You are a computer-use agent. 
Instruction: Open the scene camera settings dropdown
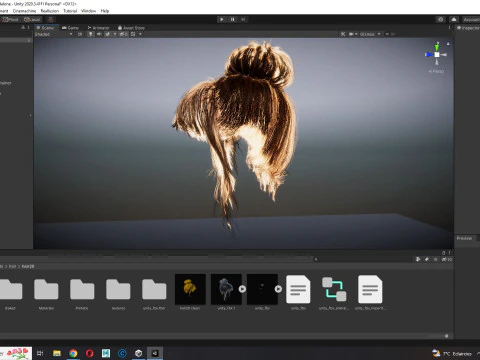pyautogui.click(x=353, y=34)
